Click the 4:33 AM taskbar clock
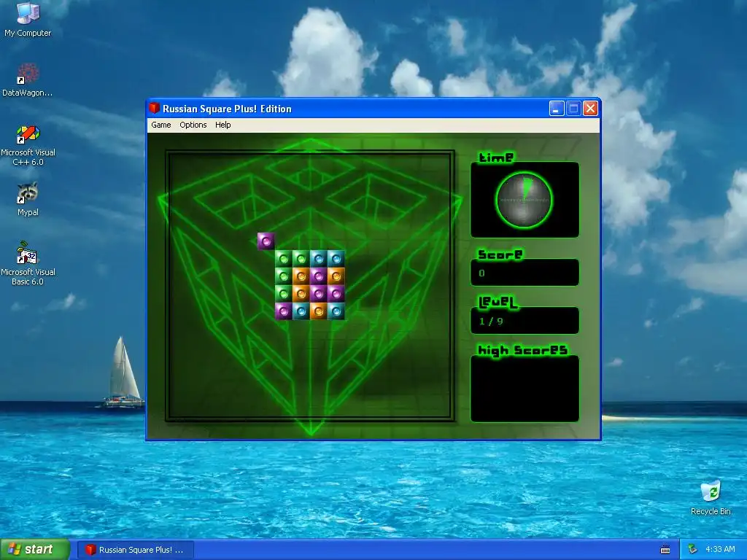747x560 pixels. [x=720, y=550]
